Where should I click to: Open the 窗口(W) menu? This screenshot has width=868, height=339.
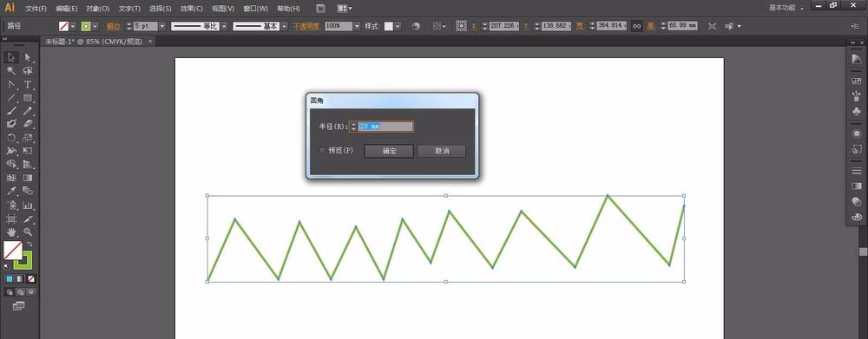pos(256,9)
